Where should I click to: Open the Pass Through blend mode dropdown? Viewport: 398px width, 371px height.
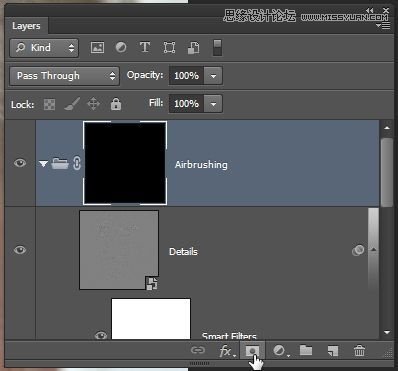64,76
